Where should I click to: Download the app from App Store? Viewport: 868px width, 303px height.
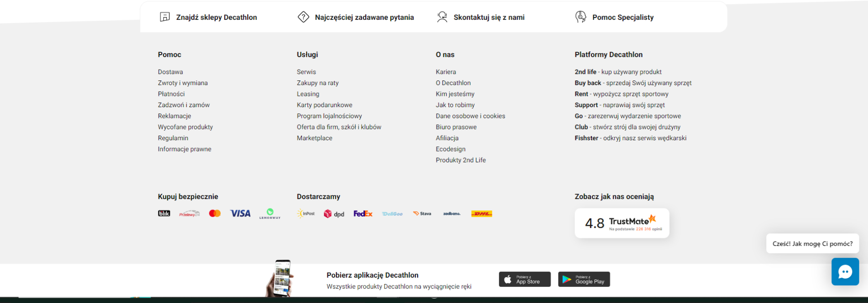524,279
